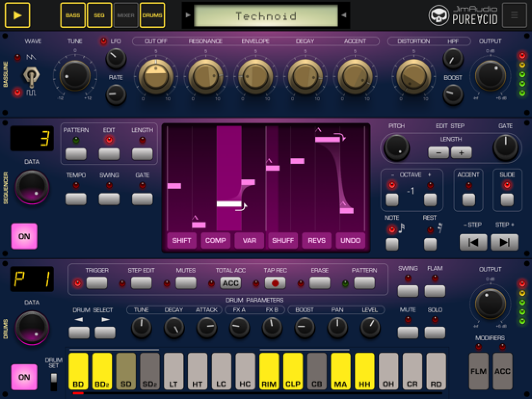Switch to the DRUMS tab
The height and width of the screenshot is (399, 532).
point(152,15)
